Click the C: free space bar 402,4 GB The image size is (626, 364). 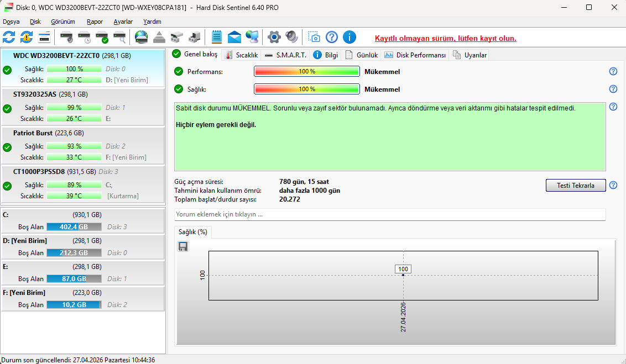coord(74,226)
